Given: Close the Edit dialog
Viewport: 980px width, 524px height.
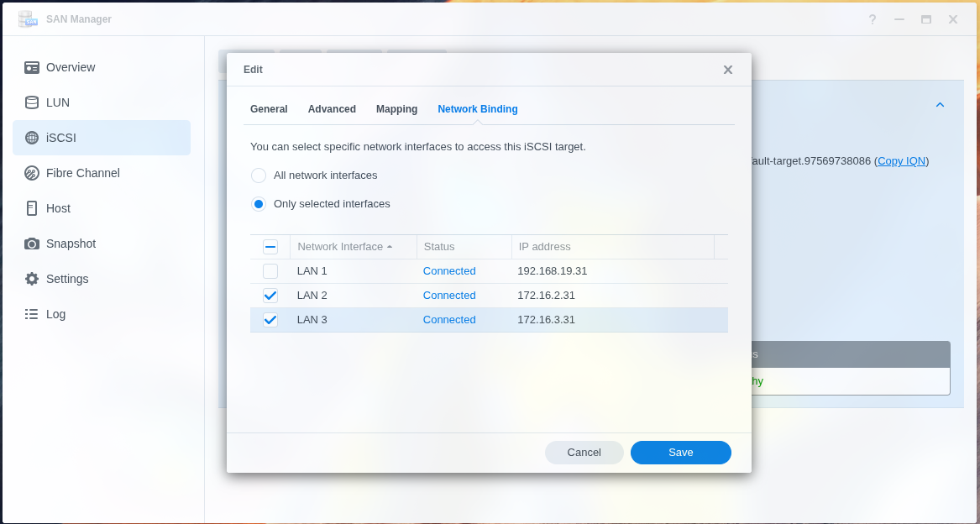Looking at the screenshot, I should pos(727,70).
